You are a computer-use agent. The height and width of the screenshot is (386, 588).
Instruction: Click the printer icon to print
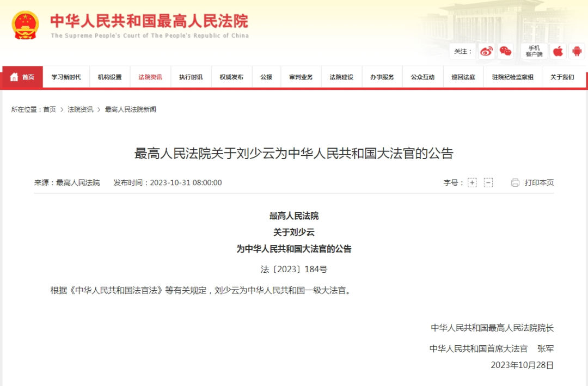pyautogui.click(x=516, y=182)
